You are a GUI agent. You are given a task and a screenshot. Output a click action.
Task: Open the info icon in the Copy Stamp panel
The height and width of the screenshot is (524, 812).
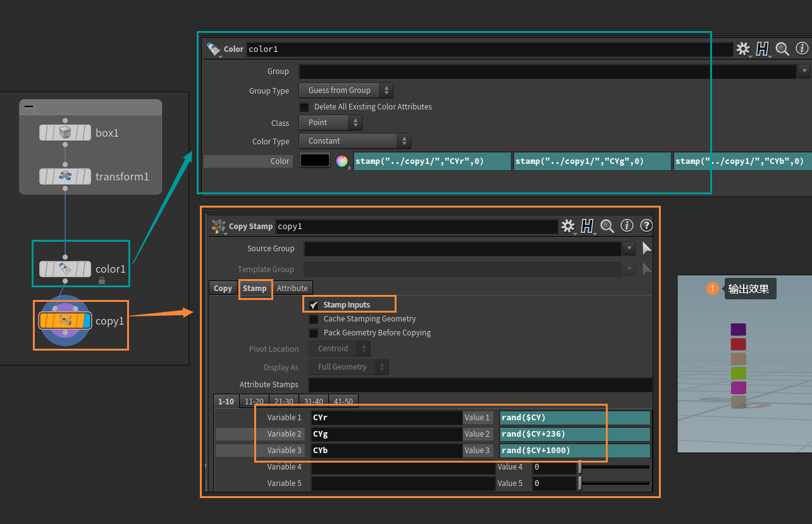pyautogui.click(x=627, y=226)
